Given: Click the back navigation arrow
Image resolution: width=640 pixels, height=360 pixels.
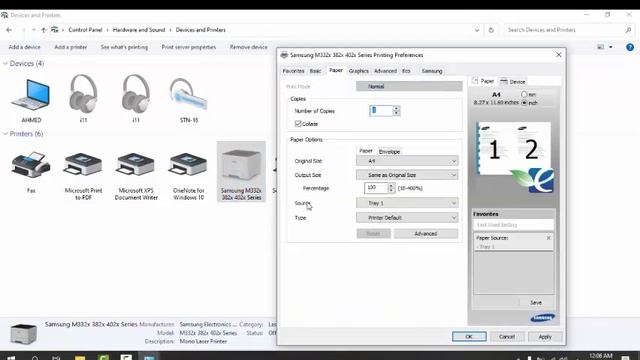Looking at the screenshot, I should coord(9,30).
